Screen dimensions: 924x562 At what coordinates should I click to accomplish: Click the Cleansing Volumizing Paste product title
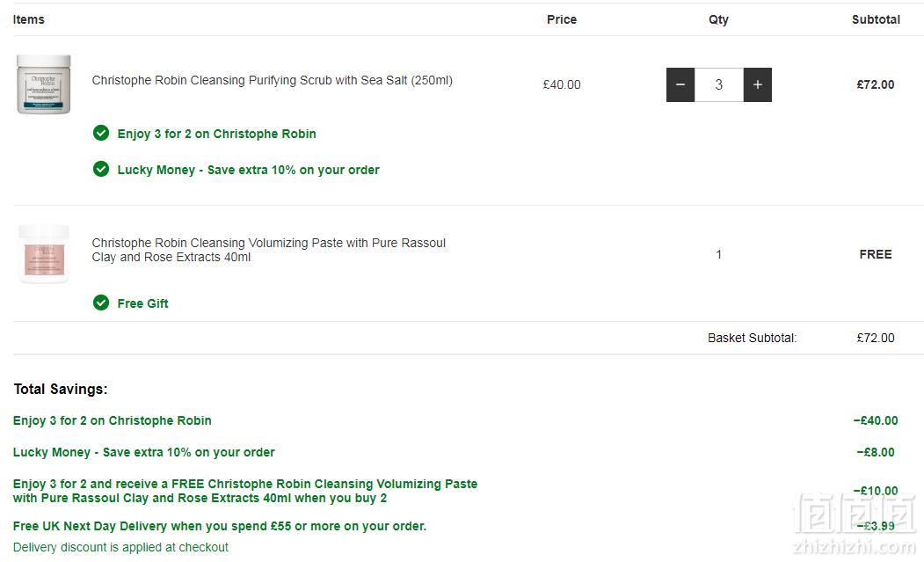269,250
